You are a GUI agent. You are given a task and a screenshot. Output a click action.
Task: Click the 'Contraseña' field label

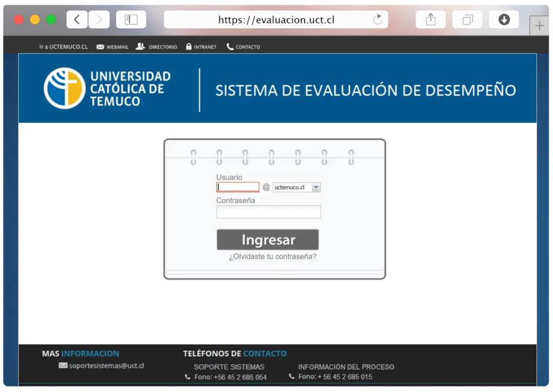(x=235, y=200)
